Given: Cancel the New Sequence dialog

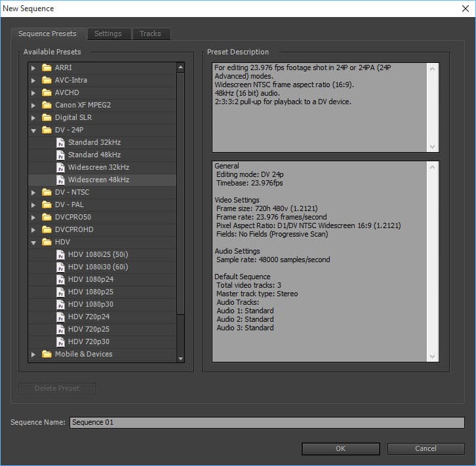Looking at the screenshot, I should 426,448.
